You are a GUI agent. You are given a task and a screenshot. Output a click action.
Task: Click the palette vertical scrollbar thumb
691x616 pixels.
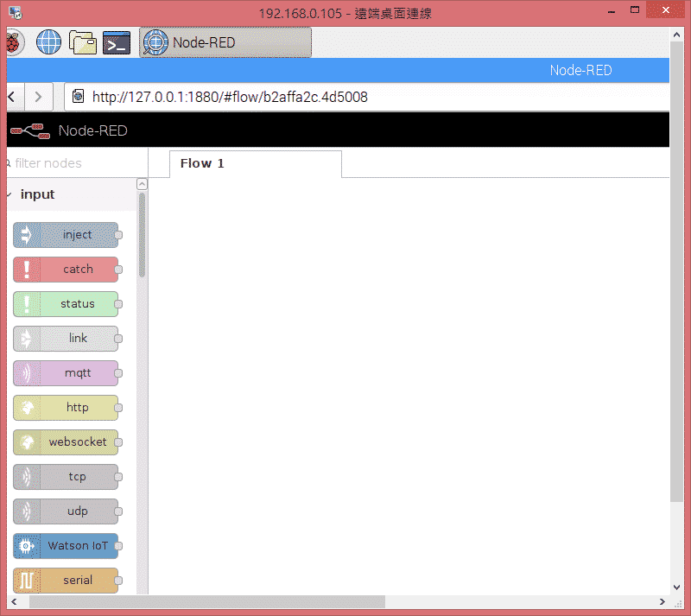[x=142, y=235]
